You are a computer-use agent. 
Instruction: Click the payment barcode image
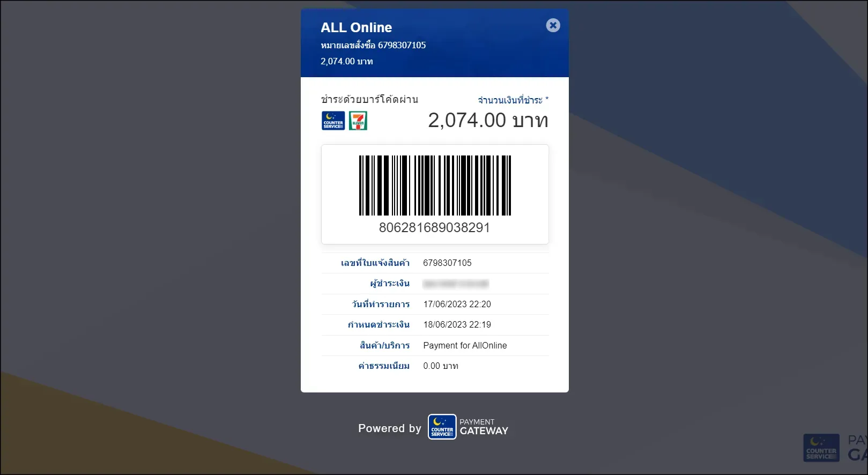(434, 185)
